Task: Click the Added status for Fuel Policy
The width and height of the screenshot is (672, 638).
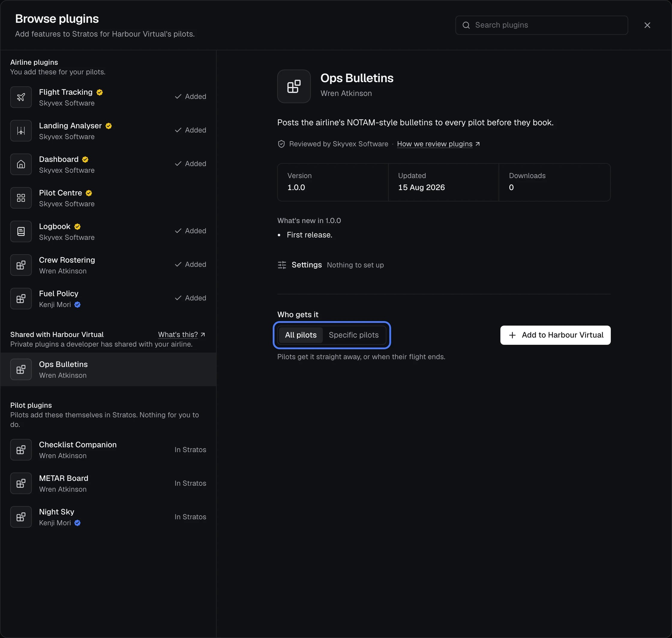Action: (190, 298)
